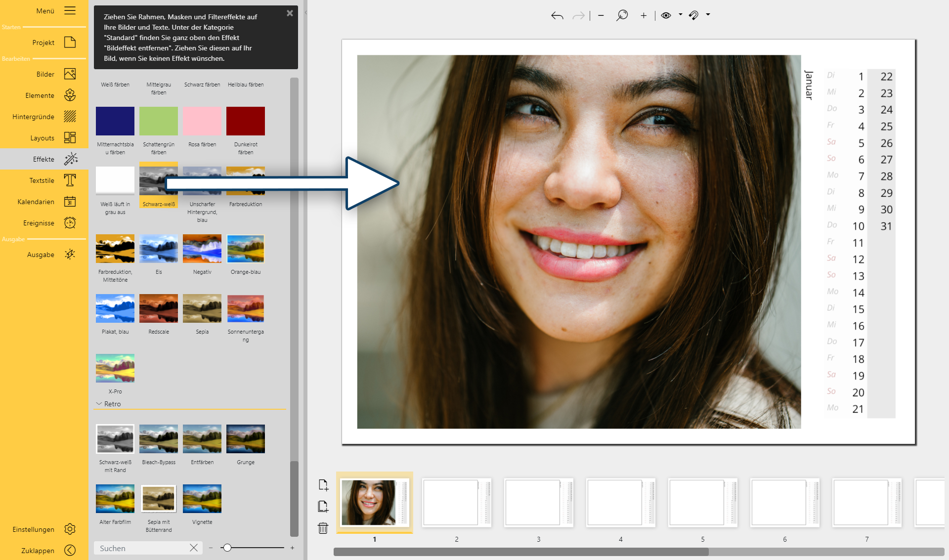Toggle the eye preview view icon
The height and width of the screenshot is (560, 949).
tap(666, 15)
